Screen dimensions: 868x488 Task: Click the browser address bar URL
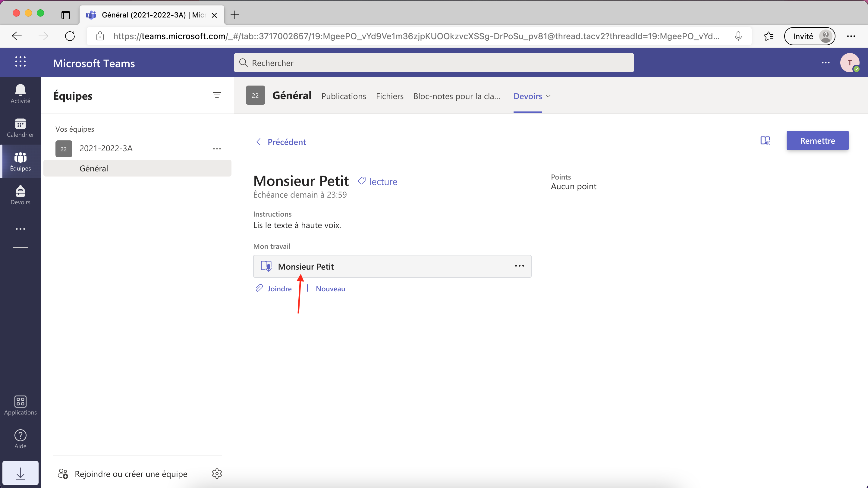click(x=416, y=36)
